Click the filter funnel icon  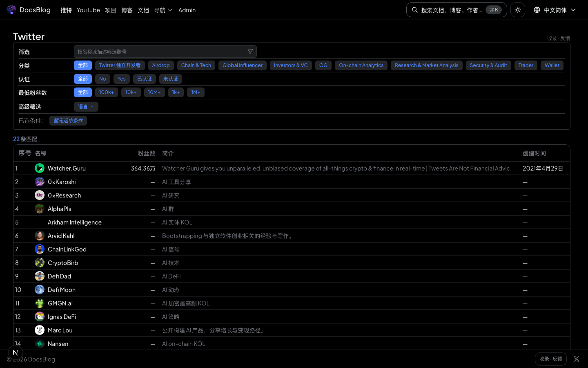[250, 52]
